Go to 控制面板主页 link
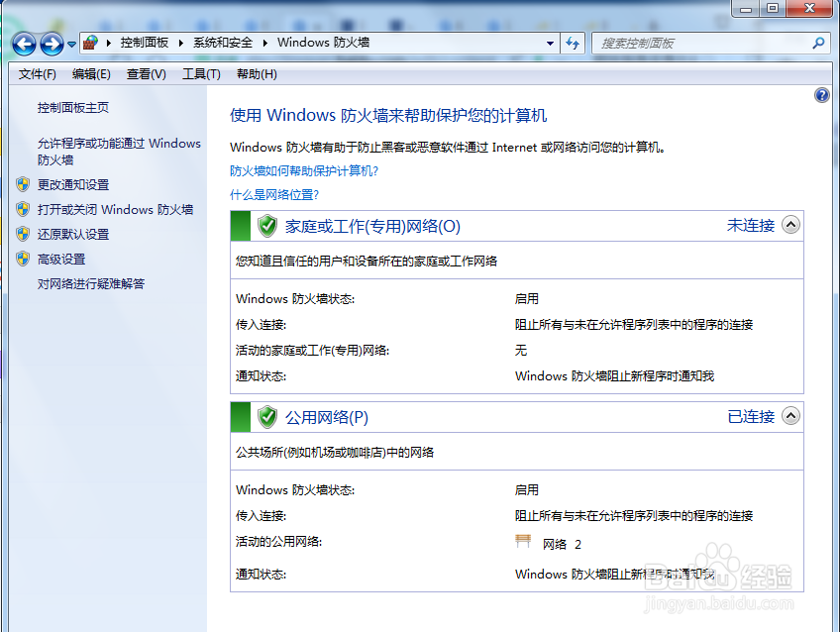840x632 pixels. (73, 108)
